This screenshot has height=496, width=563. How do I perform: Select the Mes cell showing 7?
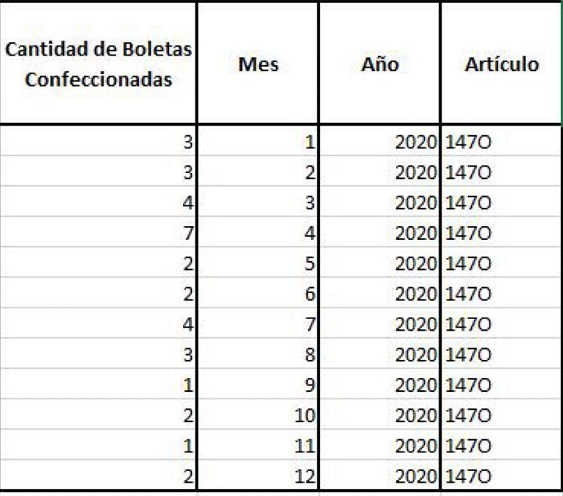[x=258, y=323]
